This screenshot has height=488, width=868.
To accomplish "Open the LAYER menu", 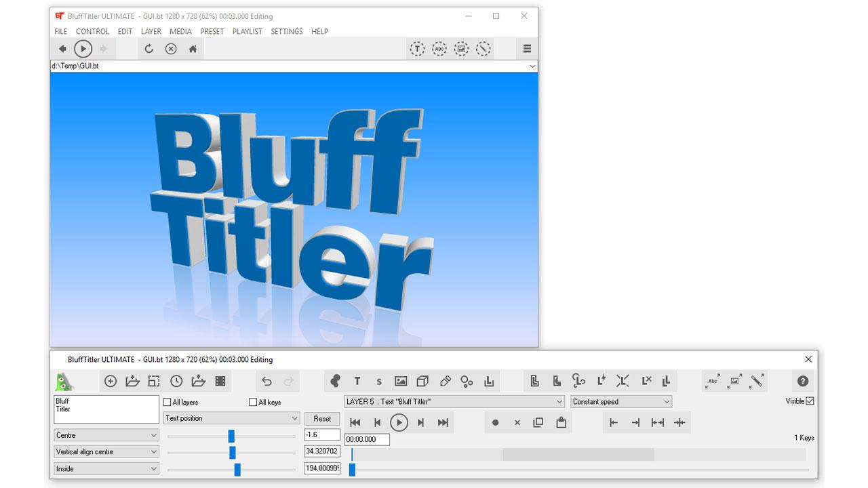I will (151, 31).
